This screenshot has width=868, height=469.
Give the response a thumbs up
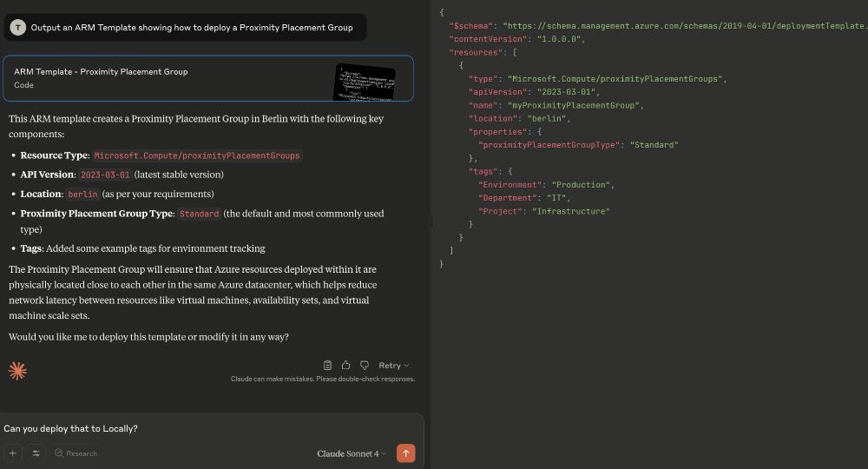[346, 366]
